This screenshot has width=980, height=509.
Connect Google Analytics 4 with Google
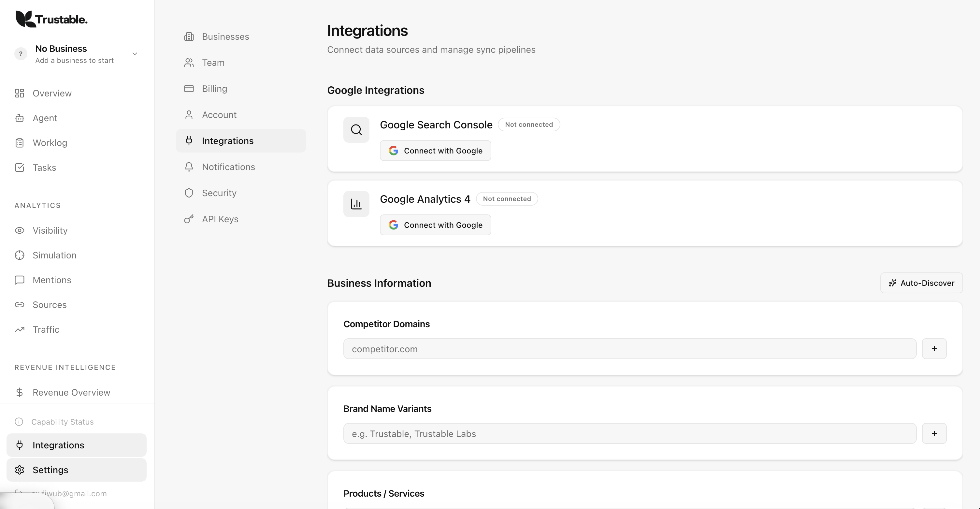pyautogui.click(x=435, y=225)
